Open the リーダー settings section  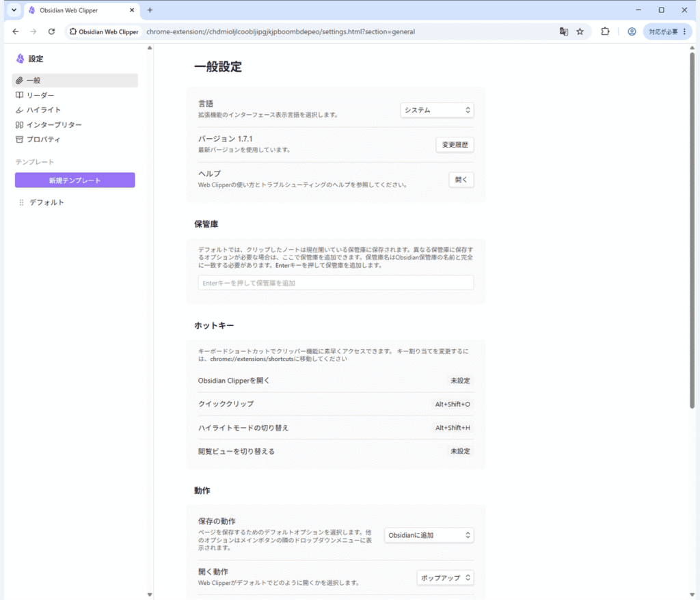[75, 95]
